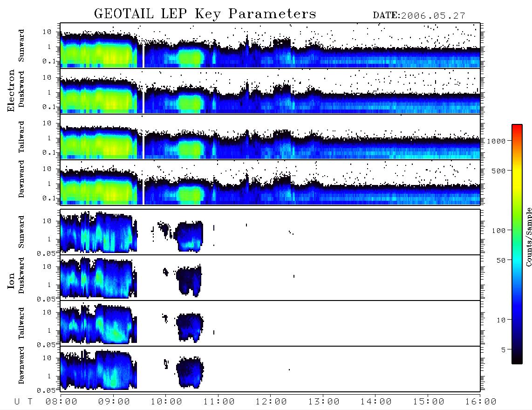Viewport: 532px width, 410px height.
Task: Click inside the Electron Sunward spectrogram panel
Action: click(x=270, y=46)
